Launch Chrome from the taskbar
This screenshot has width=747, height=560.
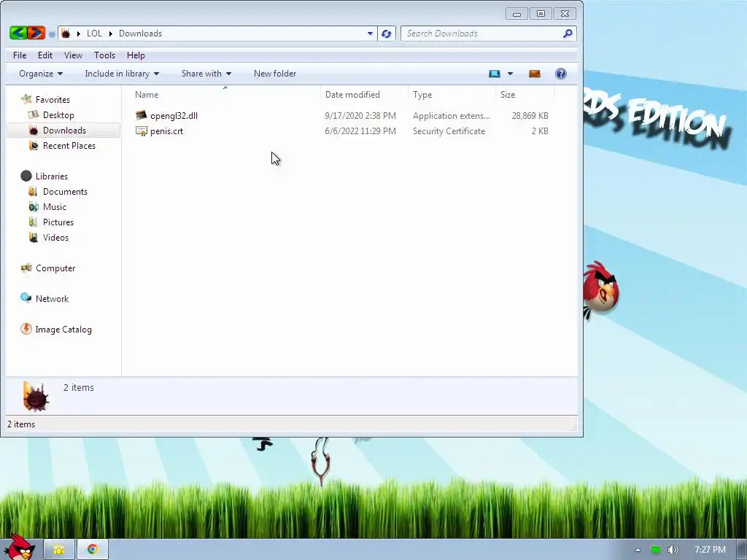point(92,550)
